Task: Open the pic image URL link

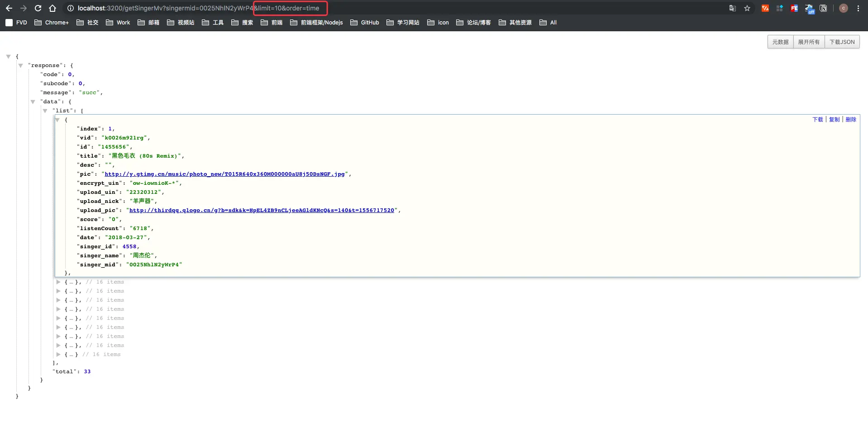Action: [x=224, y=174]
